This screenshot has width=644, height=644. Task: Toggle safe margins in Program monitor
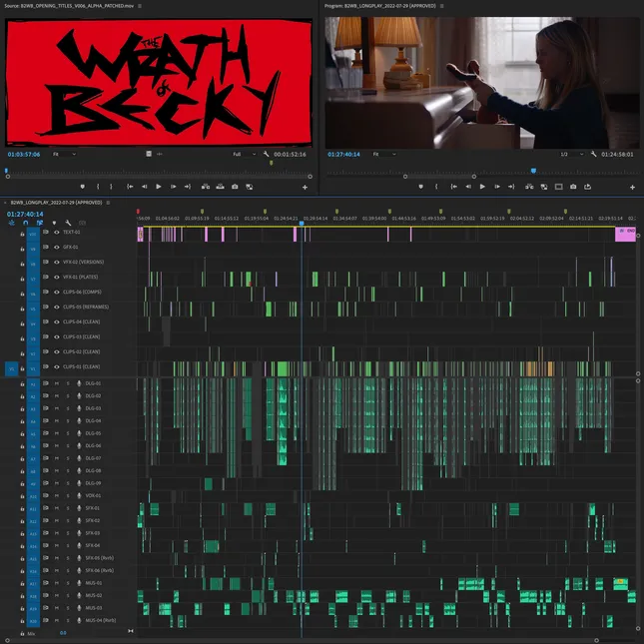[x=558, y=187]
